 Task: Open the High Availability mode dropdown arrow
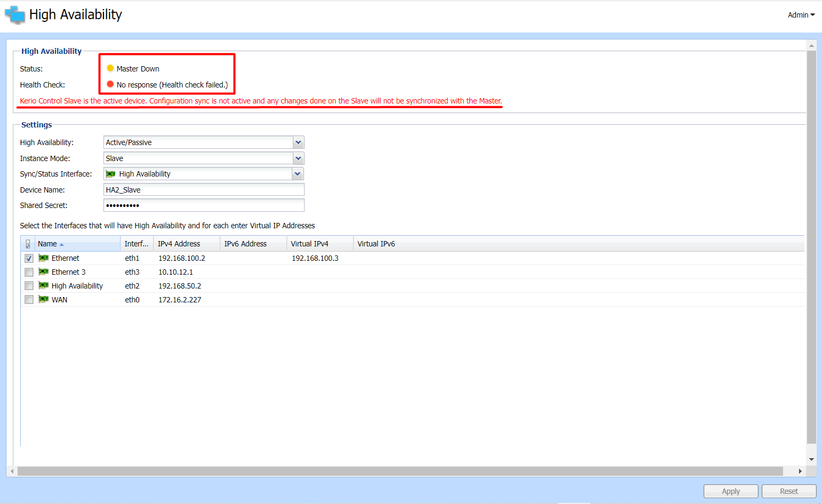click(299, 142)
